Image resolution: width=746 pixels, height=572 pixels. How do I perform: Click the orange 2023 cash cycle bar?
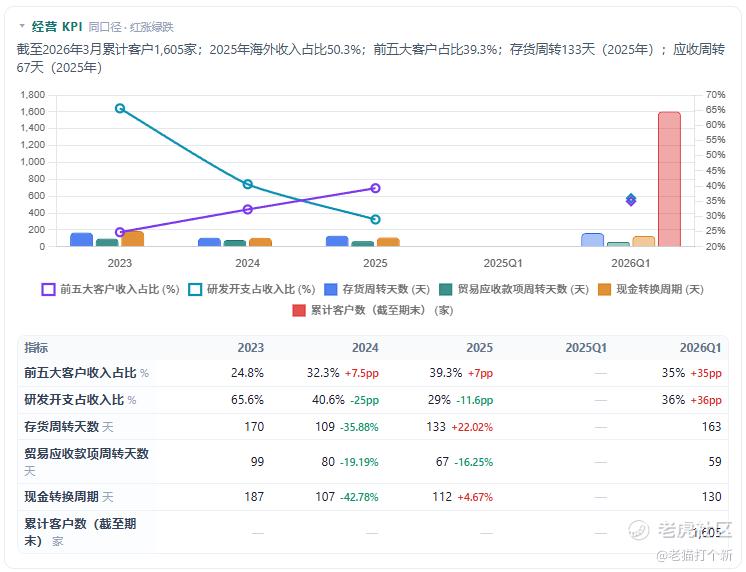point(133,239)
